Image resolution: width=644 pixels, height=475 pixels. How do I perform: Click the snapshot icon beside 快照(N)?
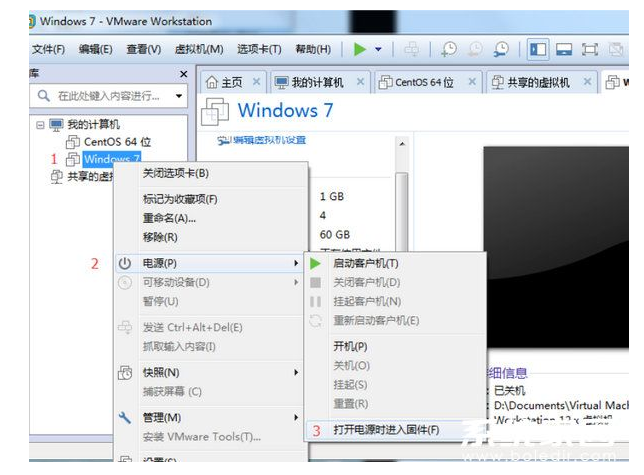[x=125, y=372]
